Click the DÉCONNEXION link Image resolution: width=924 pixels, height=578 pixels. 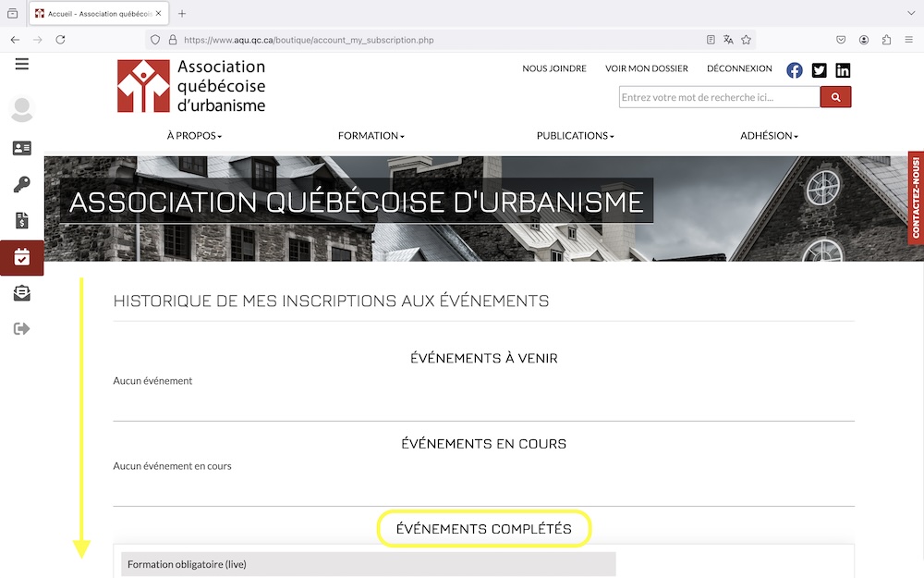tap(739, 68)
